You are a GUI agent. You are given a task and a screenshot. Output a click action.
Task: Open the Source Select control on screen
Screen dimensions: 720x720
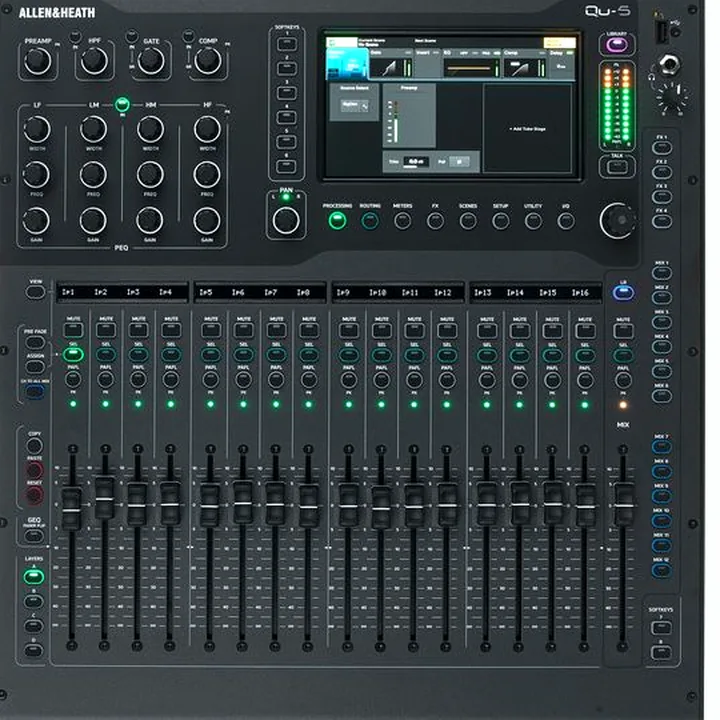[x=354, y=106]
